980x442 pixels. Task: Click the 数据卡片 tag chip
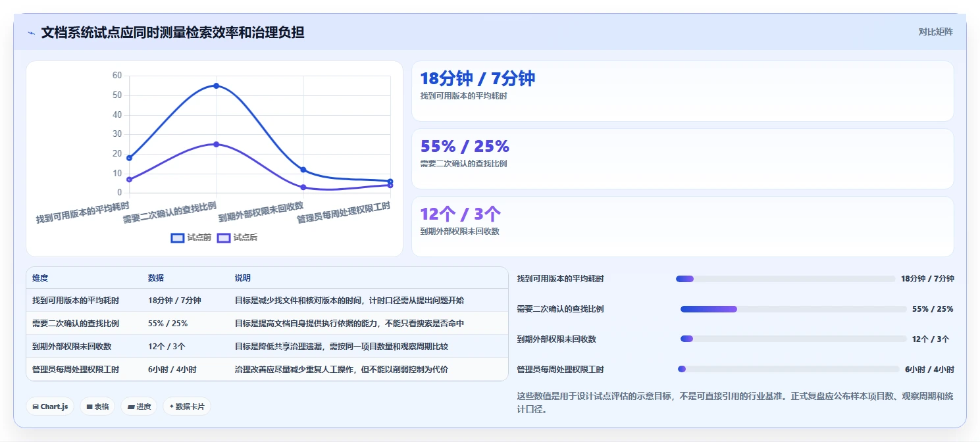(187, 406)
